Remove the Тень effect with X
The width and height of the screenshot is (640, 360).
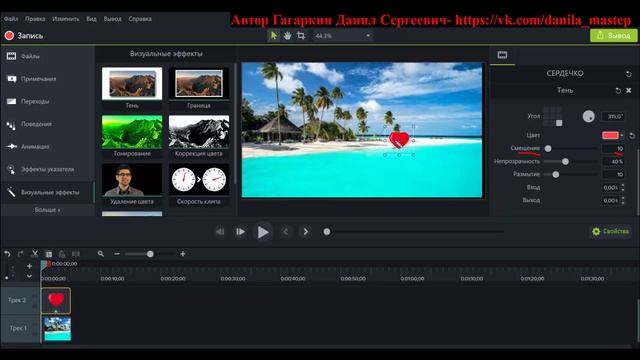629,91
